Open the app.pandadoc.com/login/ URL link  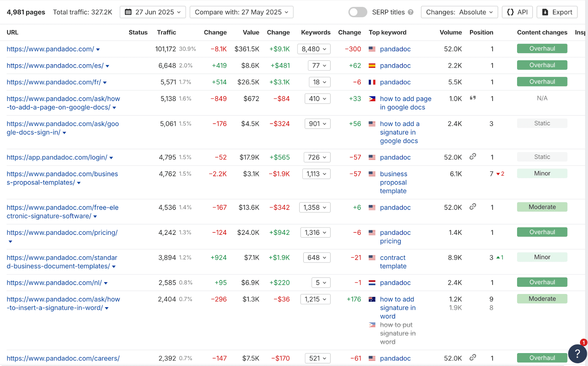pos(57,157)
